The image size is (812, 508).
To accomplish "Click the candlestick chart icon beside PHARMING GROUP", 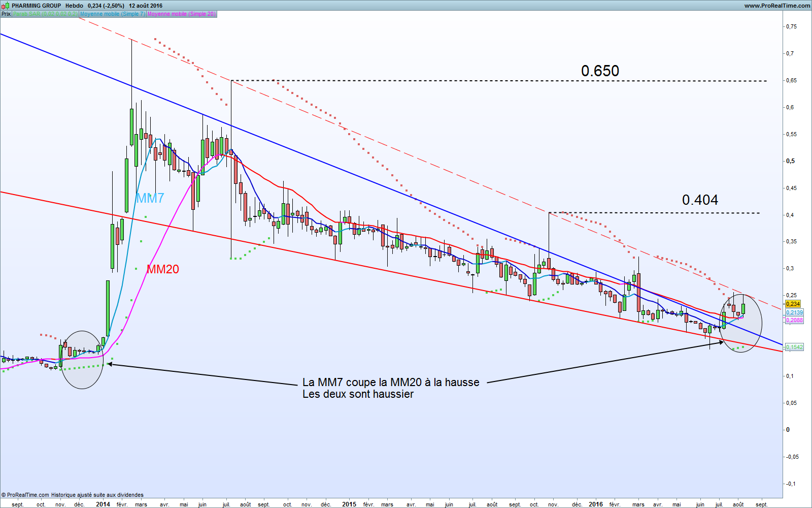I will (6, 6).
